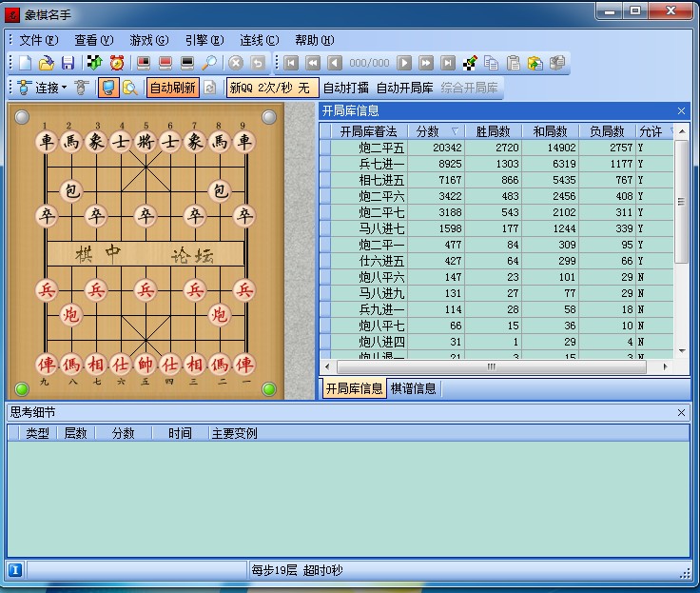700x593 pixels.
Task: Click the black 將 general piece
Action: tap(146, 142)
